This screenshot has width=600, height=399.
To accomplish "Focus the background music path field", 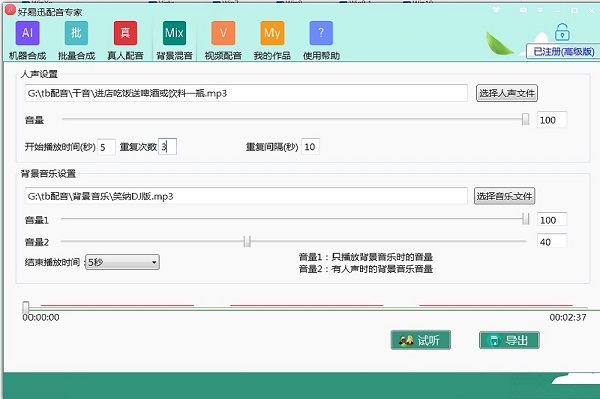I will pyautogui.click(x=246, y=196).
